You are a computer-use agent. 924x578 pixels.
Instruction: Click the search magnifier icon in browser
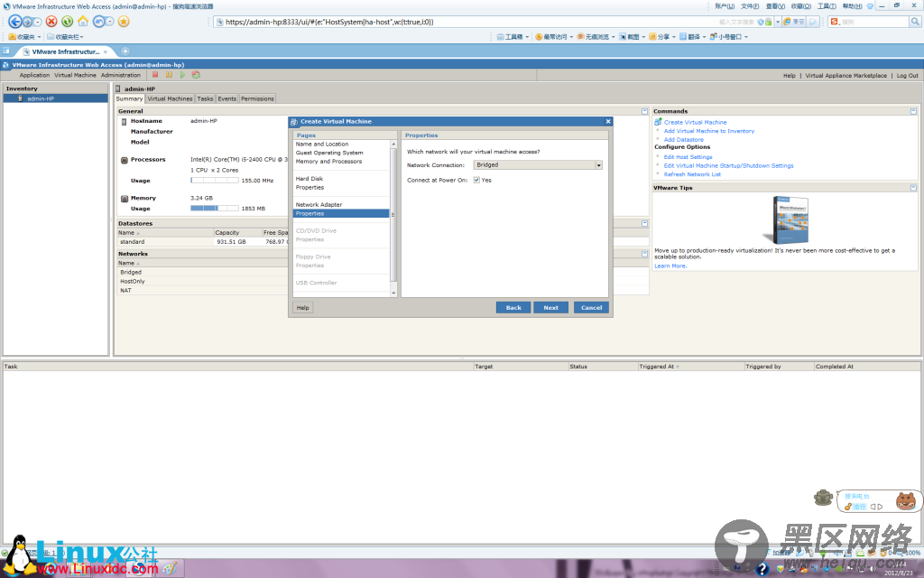click(915, 22)
